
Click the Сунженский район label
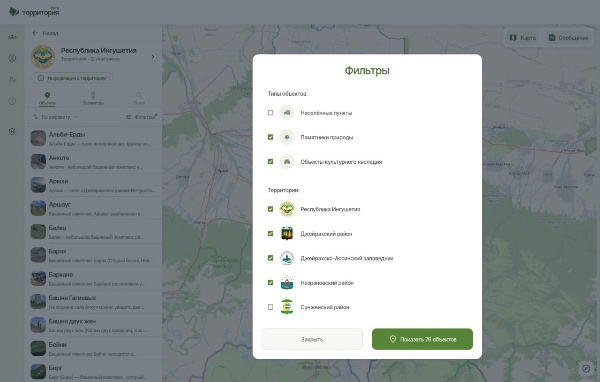[324, 307]
